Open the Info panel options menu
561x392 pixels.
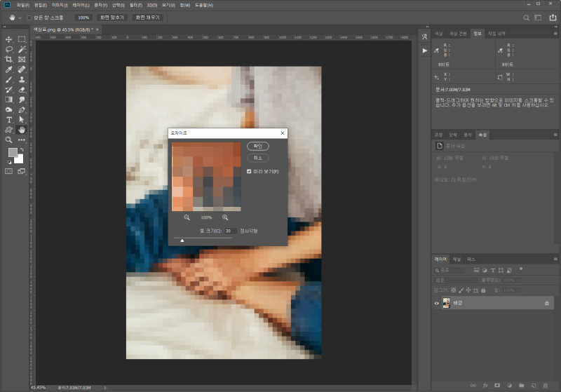pyautogui.click(x=555, y=33)
